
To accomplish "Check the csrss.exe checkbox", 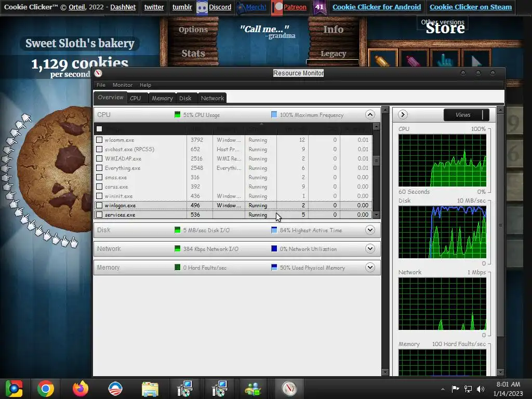I will coord(99,187).
